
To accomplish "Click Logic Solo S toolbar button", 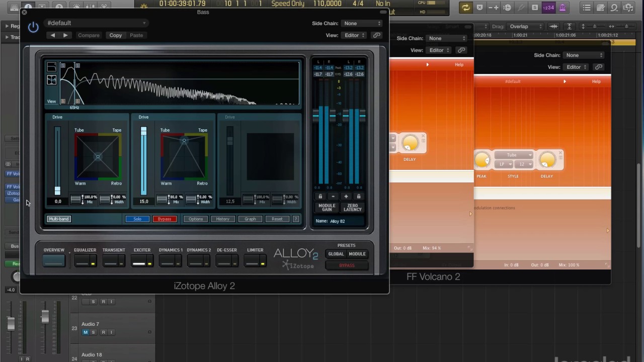I will pyautogui.click(x=535, y=8).
